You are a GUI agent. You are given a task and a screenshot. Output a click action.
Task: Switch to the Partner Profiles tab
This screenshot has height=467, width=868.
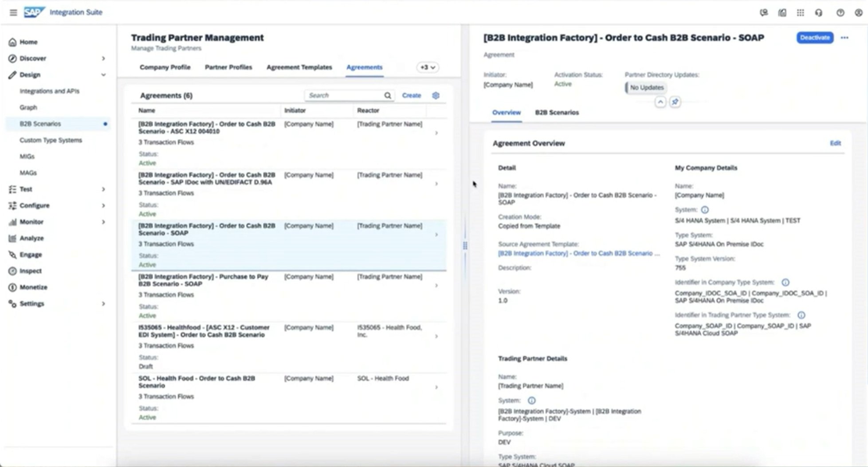click(x=228, y=67)
